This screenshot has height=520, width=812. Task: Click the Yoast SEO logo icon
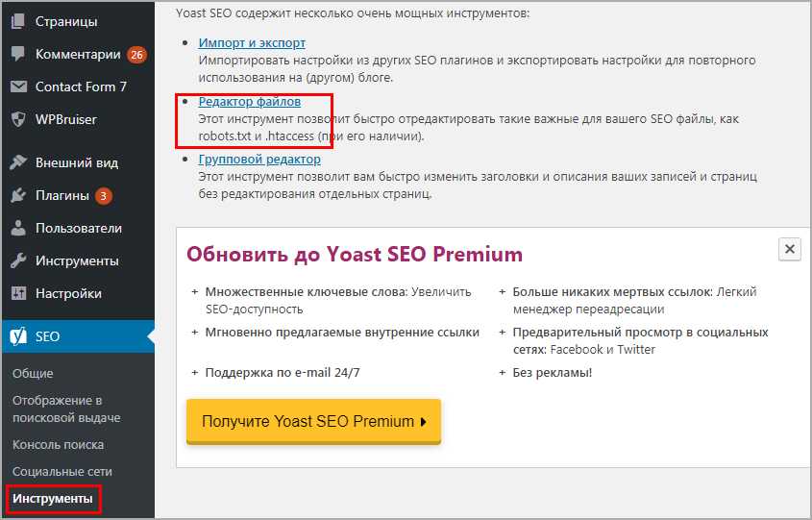pos(18,336)
